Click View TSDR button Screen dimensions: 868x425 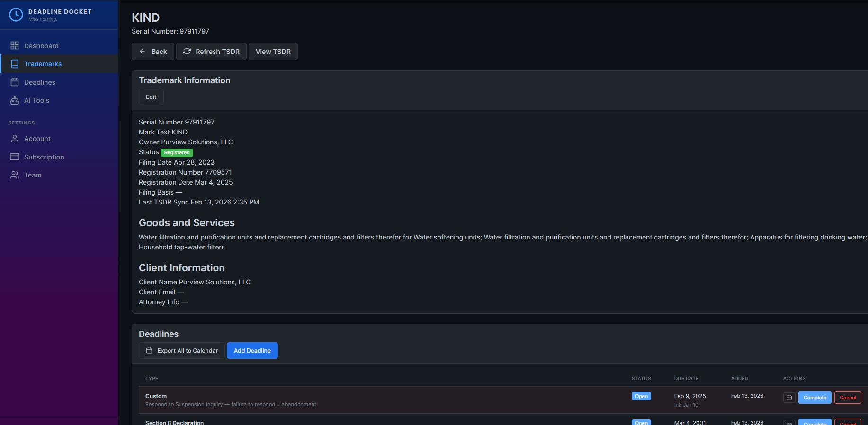point(273,52)
